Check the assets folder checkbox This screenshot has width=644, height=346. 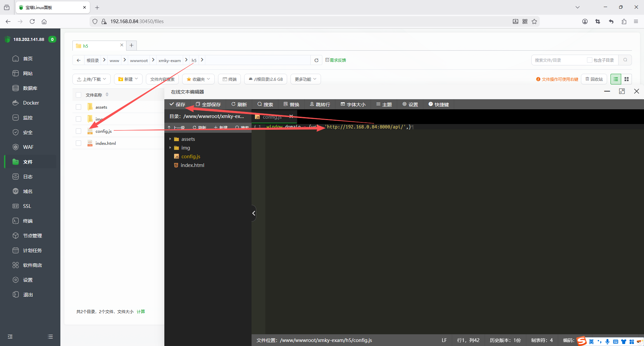[x=78, y=107]
